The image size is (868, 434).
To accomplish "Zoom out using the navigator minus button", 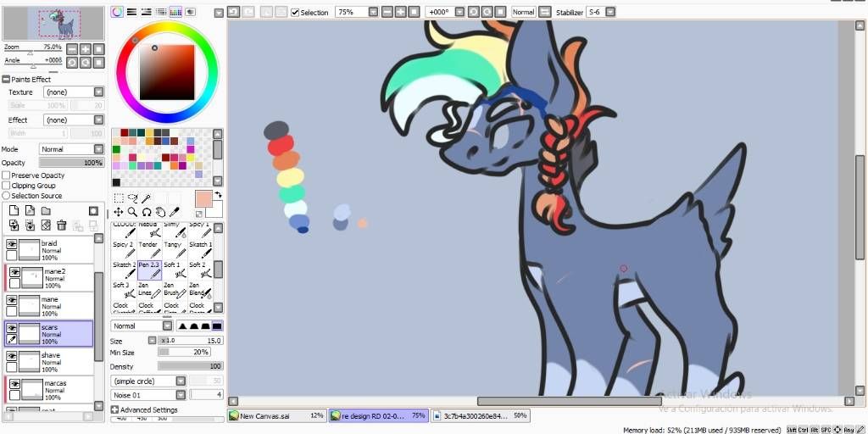I will coord(72,48).
